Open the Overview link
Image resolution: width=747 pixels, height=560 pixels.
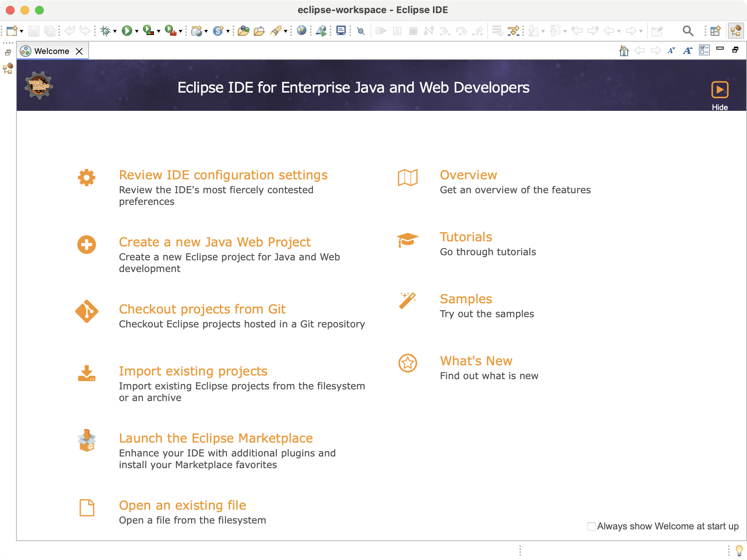468,175
